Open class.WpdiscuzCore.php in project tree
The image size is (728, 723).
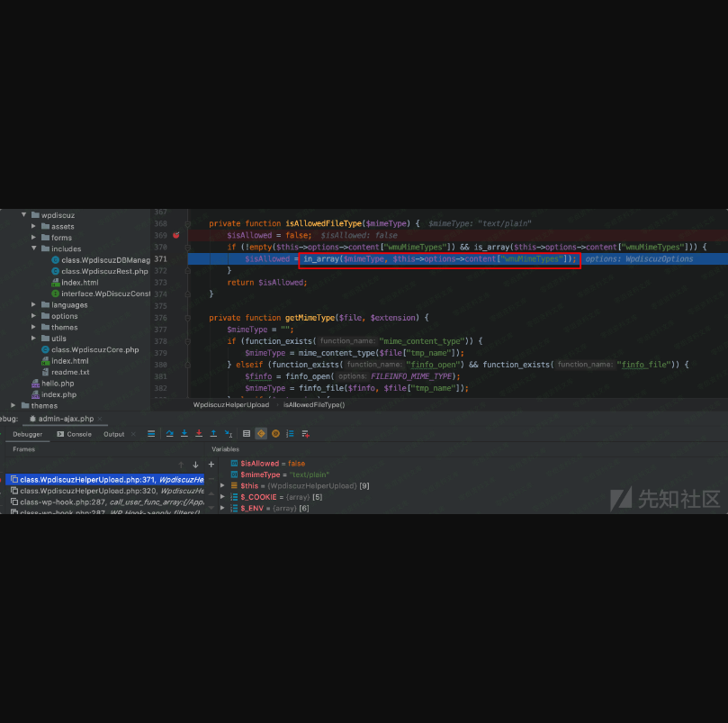point(94,349)
